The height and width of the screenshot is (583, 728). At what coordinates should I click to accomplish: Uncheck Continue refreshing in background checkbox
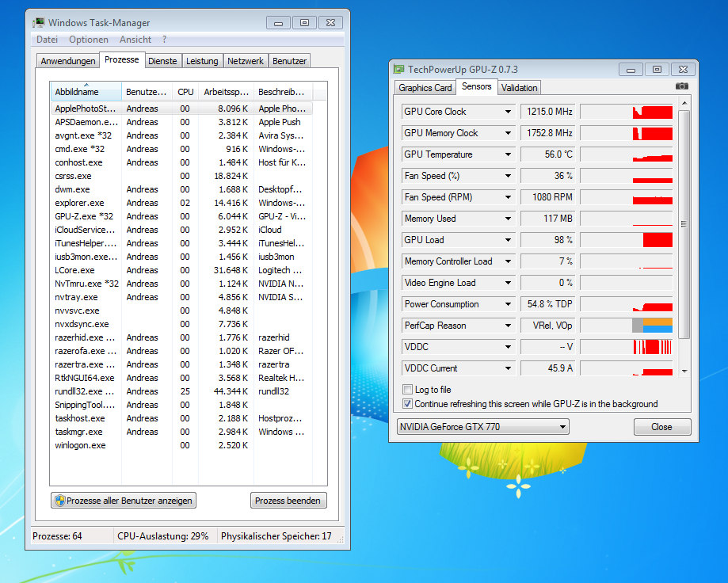[x=408, y=404]
